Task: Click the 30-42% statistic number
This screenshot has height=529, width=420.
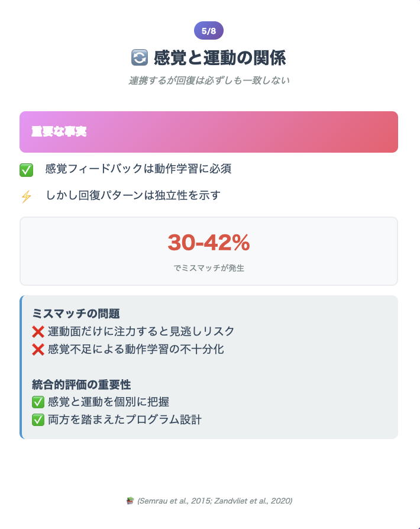Action: (x=209, y=242)
